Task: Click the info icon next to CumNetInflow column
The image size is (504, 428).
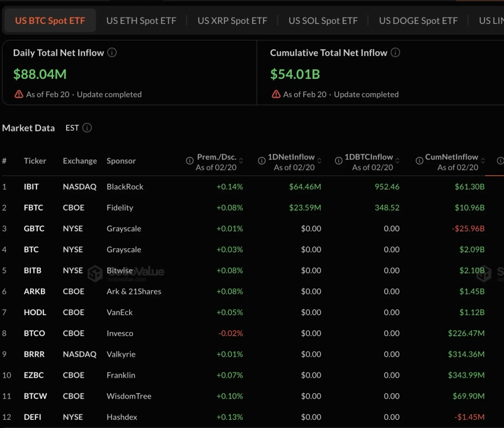Action: [419, 161]
